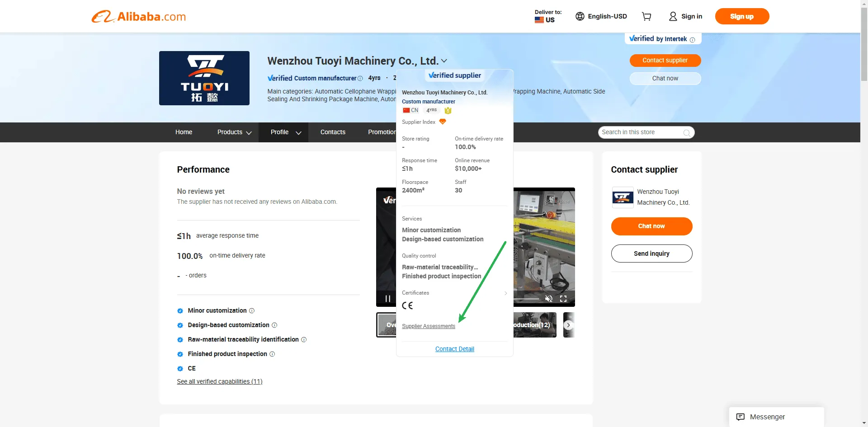868x427 pixels.
Task: Click the Sign in user icon
Action: pos(673,16)
